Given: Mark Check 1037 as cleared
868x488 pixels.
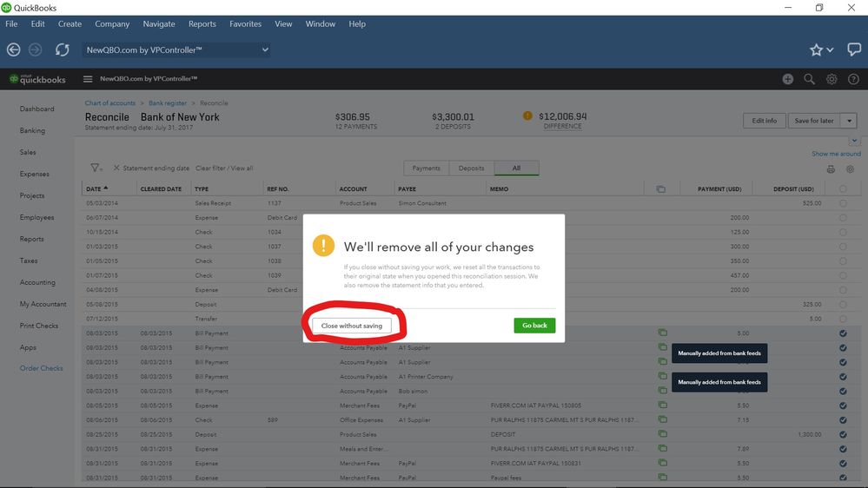Looking at the screenshot, I should [x=843, y=247].
